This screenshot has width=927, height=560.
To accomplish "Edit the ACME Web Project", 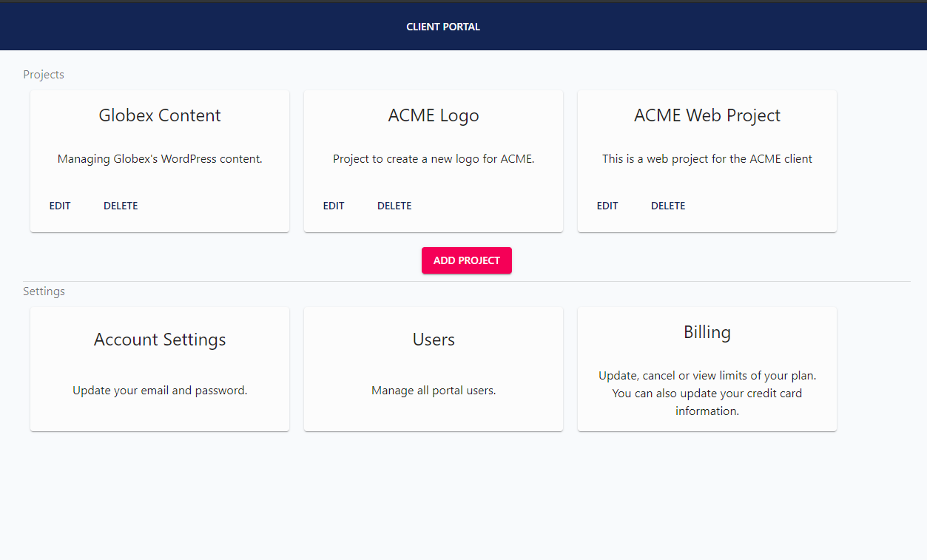I will pos(607,206).
